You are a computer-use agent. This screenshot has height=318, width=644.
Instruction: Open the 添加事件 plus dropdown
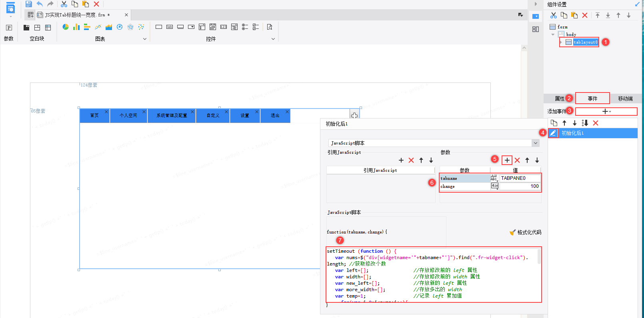pyautogui.click(x=606, y=111)
